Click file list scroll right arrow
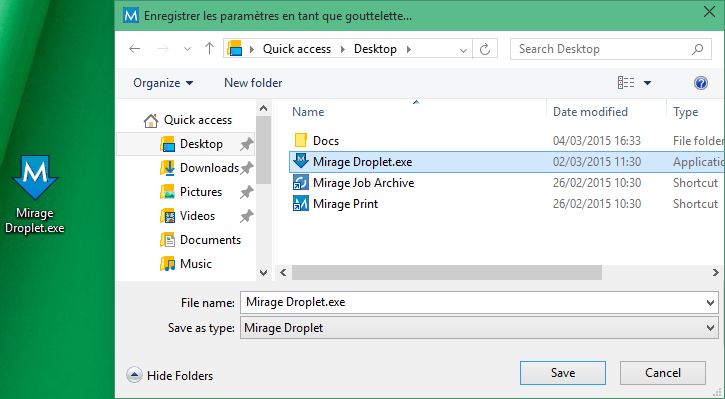 716,273
